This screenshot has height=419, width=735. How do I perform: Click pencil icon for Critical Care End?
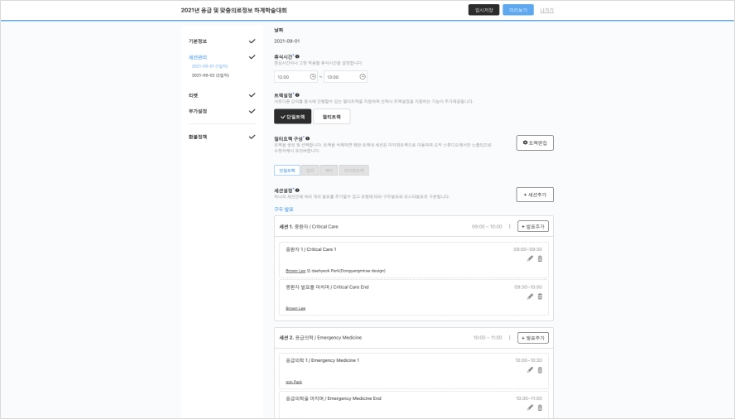pyautogui.click(x=530, y=296)
